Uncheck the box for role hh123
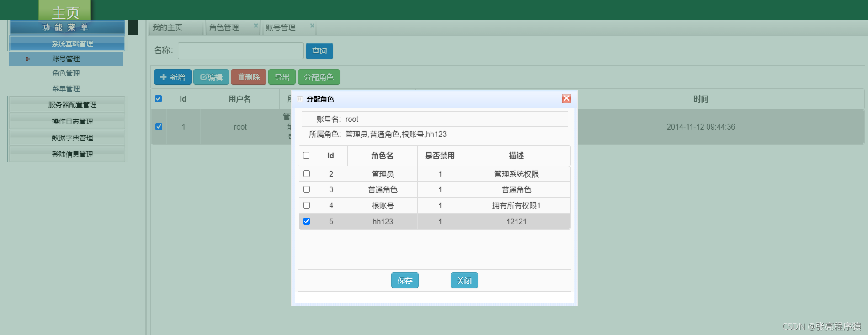The image size is (868, 335). pyautogui.click(x=306, y=222)
